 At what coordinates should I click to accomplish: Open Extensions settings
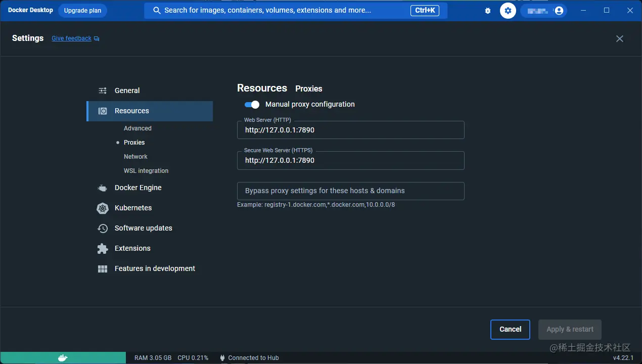pos(150,248)
